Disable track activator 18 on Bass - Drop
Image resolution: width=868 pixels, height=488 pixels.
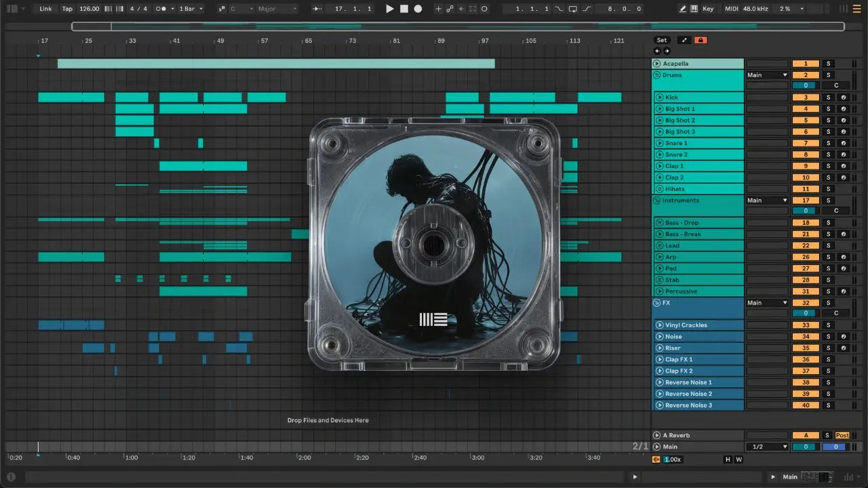[x=806, y=223]
